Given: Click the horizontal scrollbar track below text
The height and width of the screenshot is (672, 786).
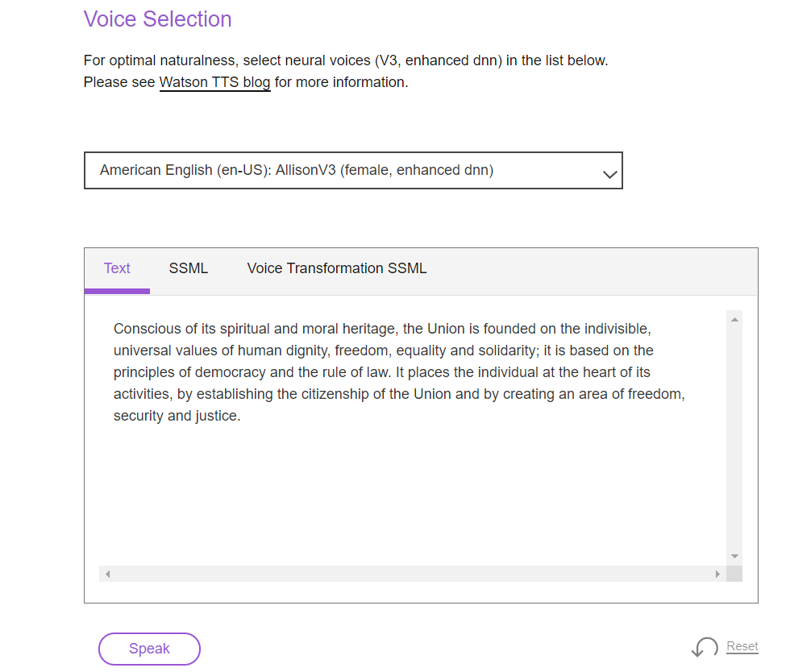Looking at the screenshot, I should coord(411,574).
